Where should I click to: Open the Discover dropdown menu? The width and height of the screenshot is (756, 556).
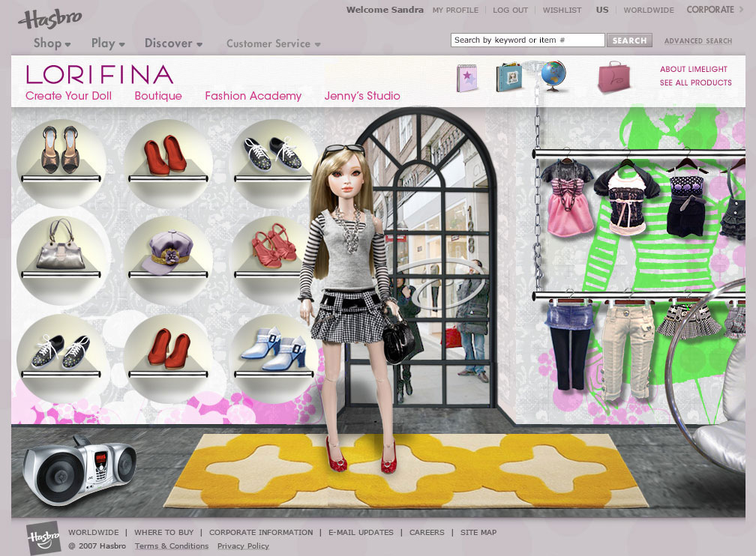point(173,43)
